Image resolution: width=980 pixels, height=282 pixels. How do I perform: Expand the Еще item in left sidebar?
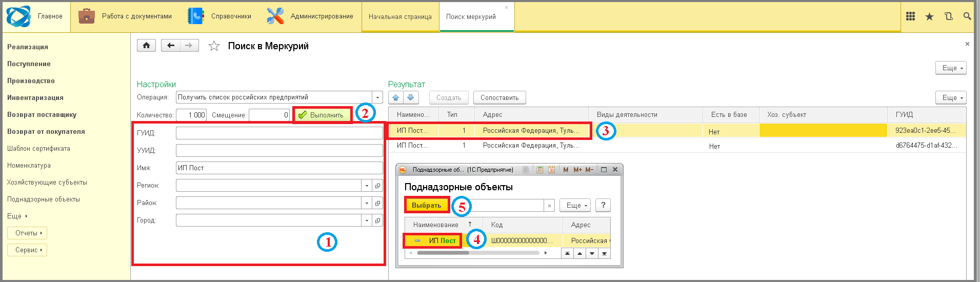(x=17, y=216)
